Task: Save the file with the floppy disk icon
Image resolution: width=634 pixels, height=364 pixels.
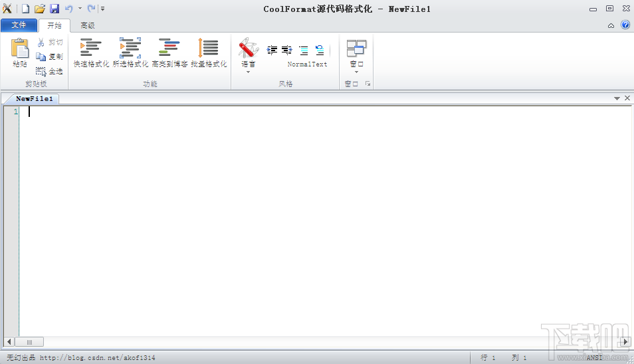Action: [x=54, y=9]
